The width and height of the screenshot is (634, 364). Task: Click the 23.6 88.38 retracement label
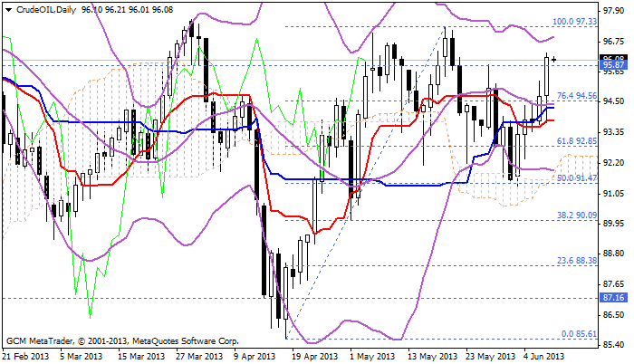pos(575,261)
